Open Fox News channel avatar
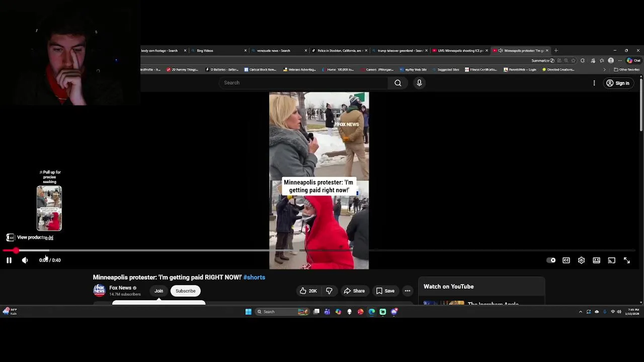This screenshot has height=362, width=644. point(99,290)
